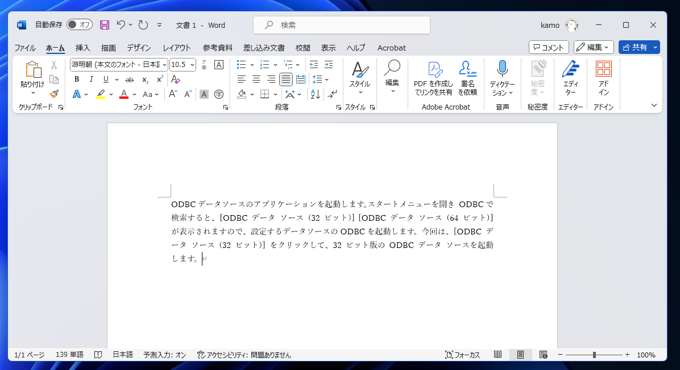Toggle underline formatting
This screenshot has height=370, width=680.
click(x=106, y=79)
